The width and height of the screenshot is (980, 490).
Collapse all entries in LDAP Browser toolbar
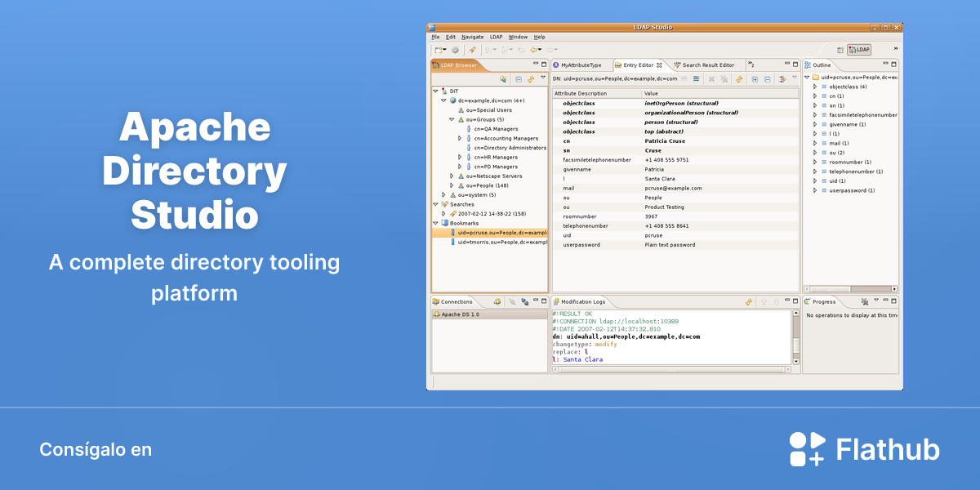(518, 79)
